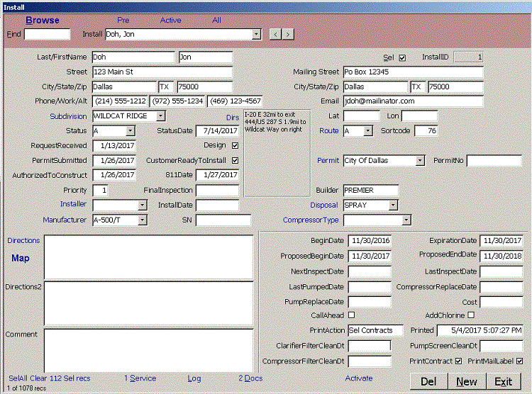Click the Activate link
Image resolution: width=532 pixels, height=394 pixels.
(358, 378)
